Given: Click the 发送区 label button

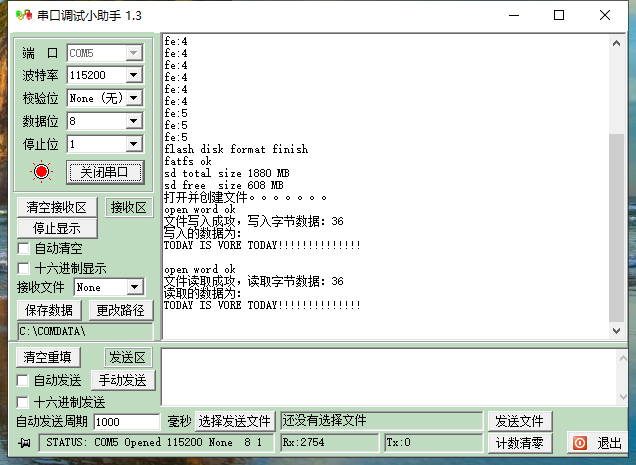Looking at the screenshot, I should [x=128, y=357].
